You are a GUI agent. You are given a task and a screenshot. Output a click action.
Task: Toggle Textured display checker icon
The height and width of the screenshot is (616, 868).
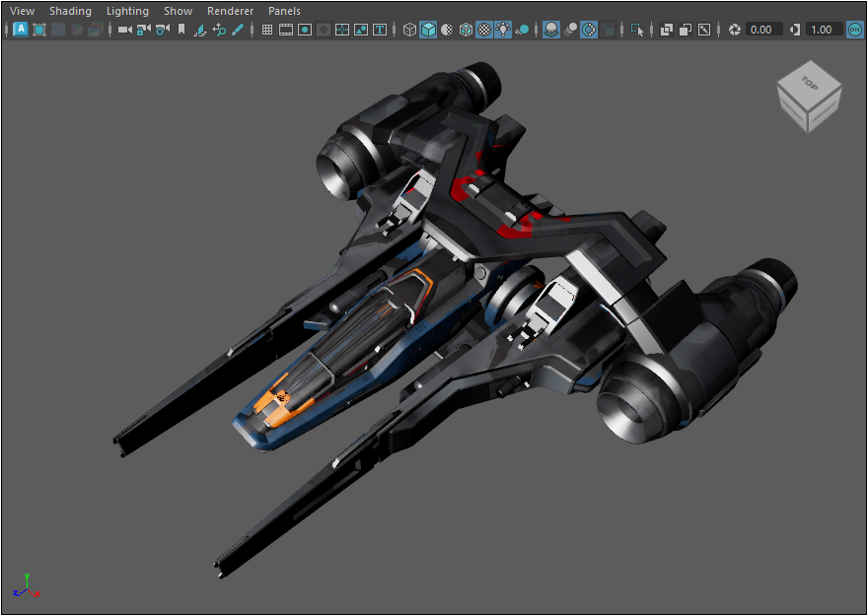484,30
